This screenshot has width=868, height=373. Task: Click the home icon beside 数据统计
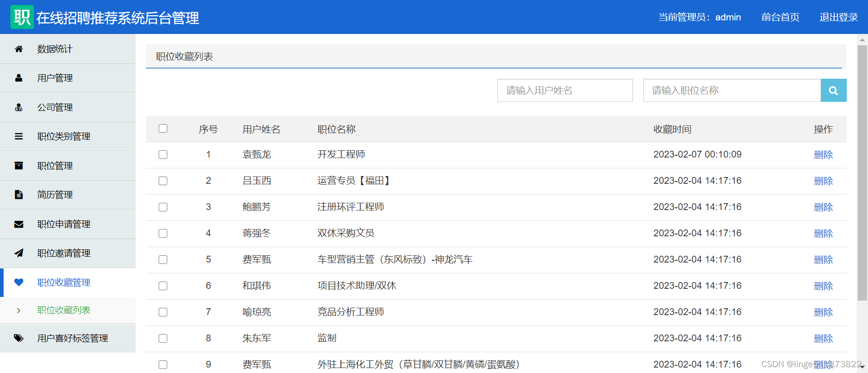point(19,49)
